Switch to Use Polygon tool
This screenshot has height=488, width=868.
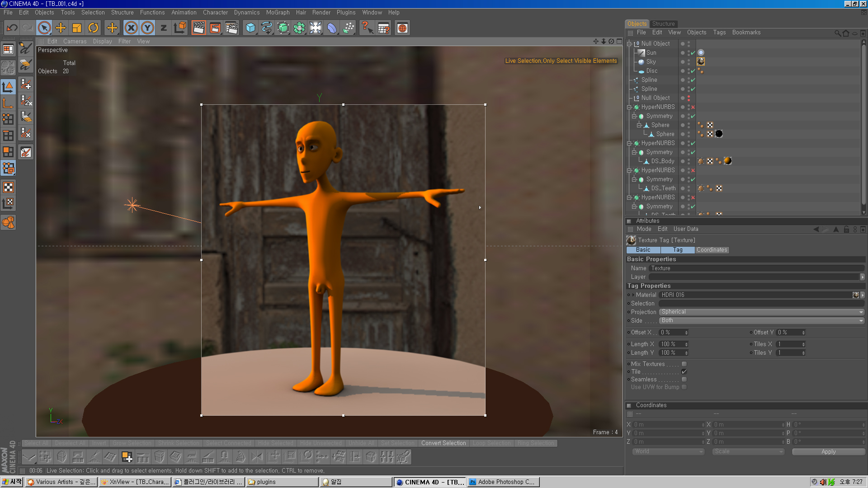8,152
